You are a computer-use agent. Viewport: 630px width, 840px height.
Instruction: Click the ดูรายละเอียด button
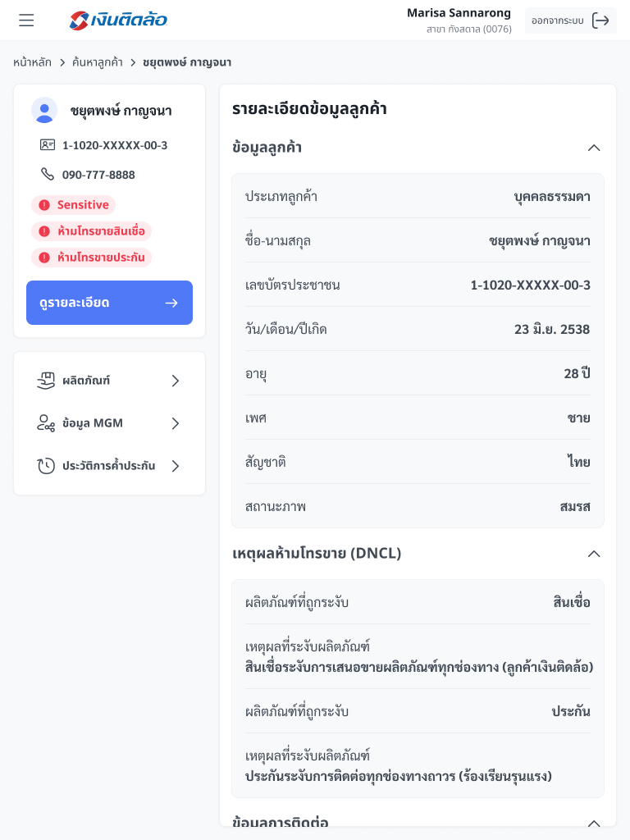tap(109, 303)
